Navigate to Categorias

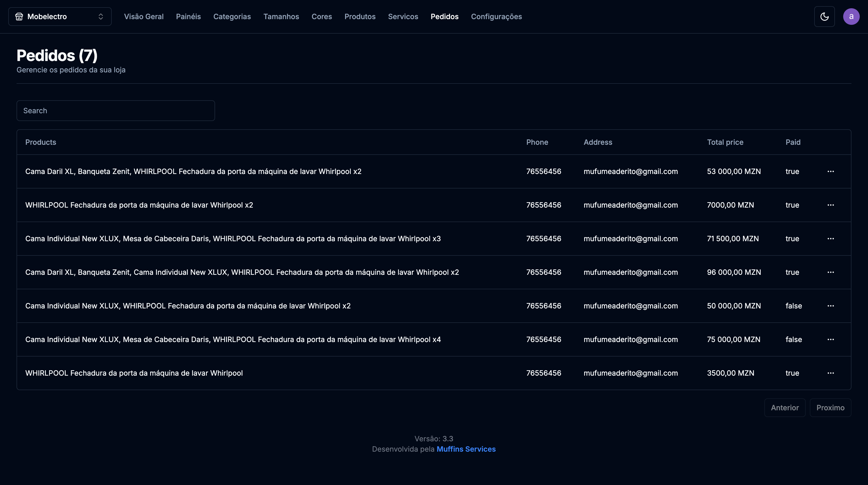[x=232, y=17]
